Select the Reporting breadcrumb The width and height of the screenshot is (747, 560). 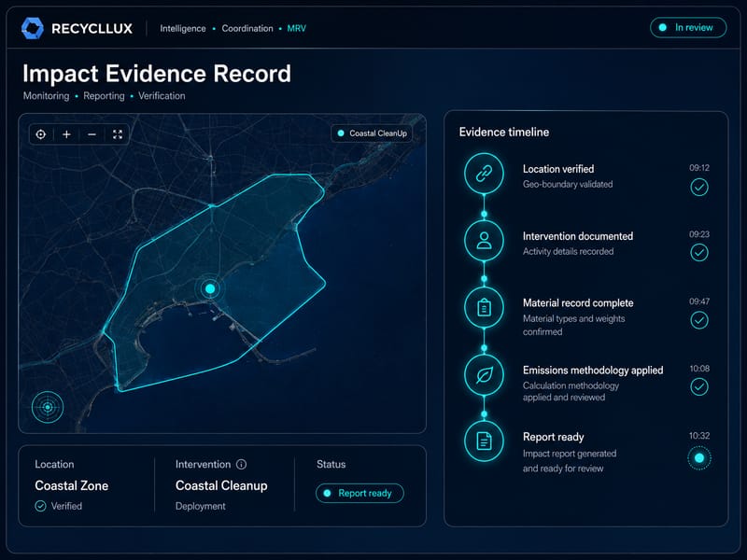(x=104, y=96)
